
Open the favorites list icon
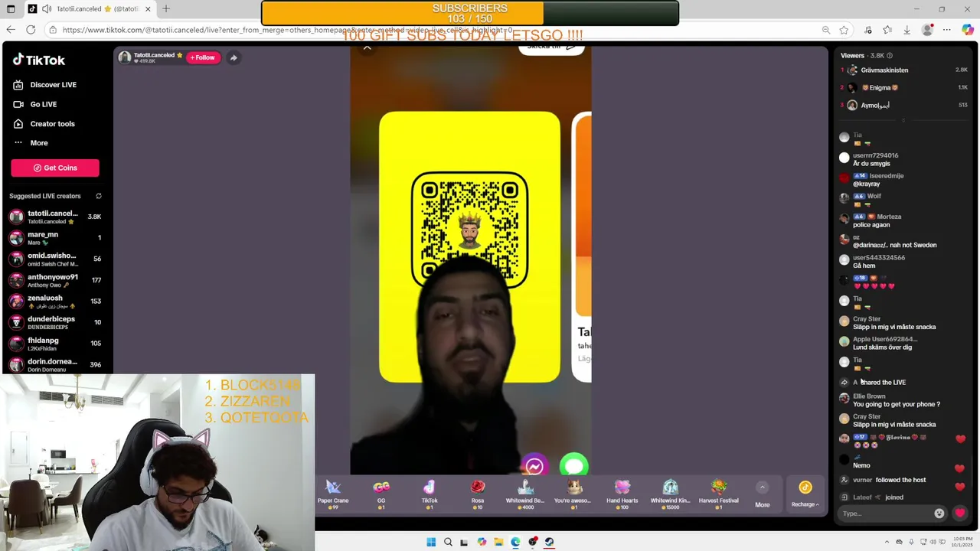click(x=887, y=30)
